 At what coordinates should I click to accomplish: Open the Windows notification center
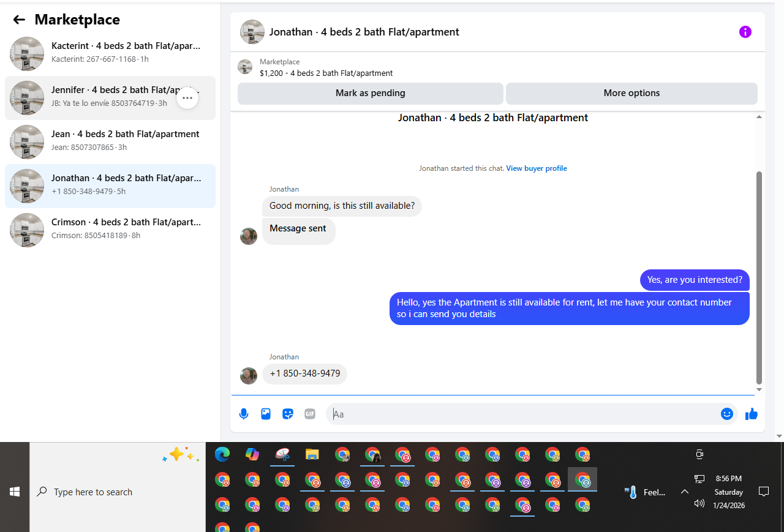coord(764,492)
